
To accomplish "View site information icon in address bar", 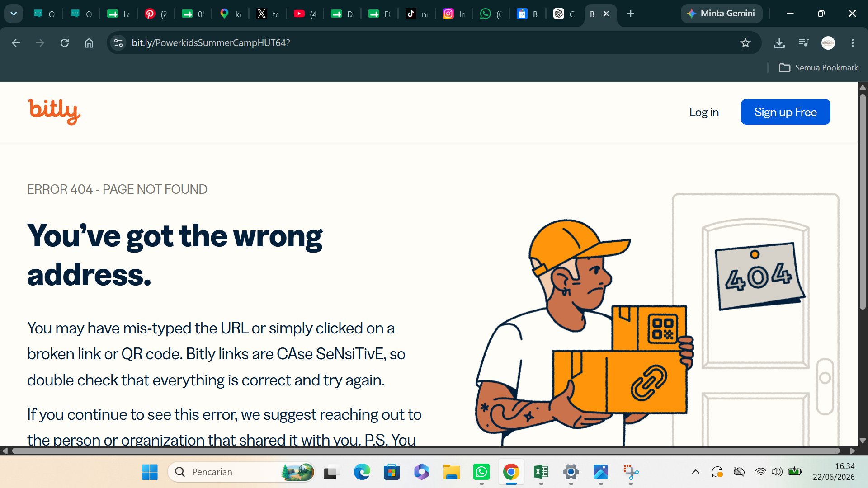I will (x=118, y=43).
